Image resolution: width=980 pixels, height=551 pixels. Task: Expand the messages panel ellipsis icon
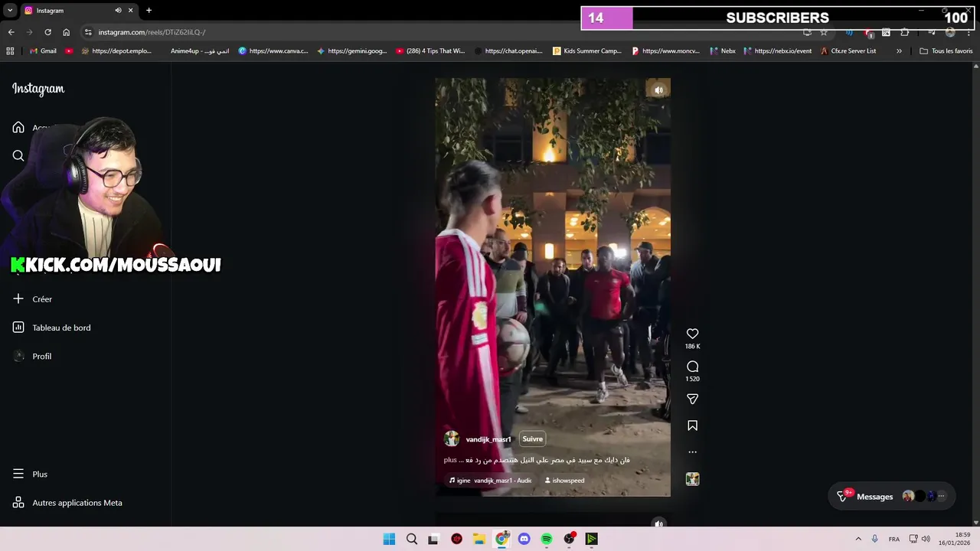(942, 496)
